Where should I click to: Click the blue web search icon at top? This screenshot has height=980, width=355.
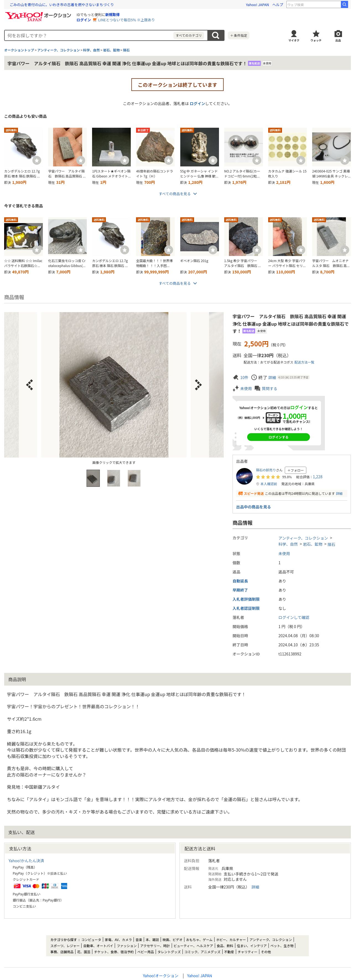pos(344,5)
